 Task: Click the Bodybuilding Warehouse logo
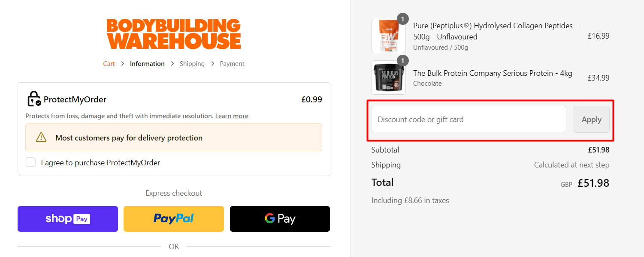173,33
